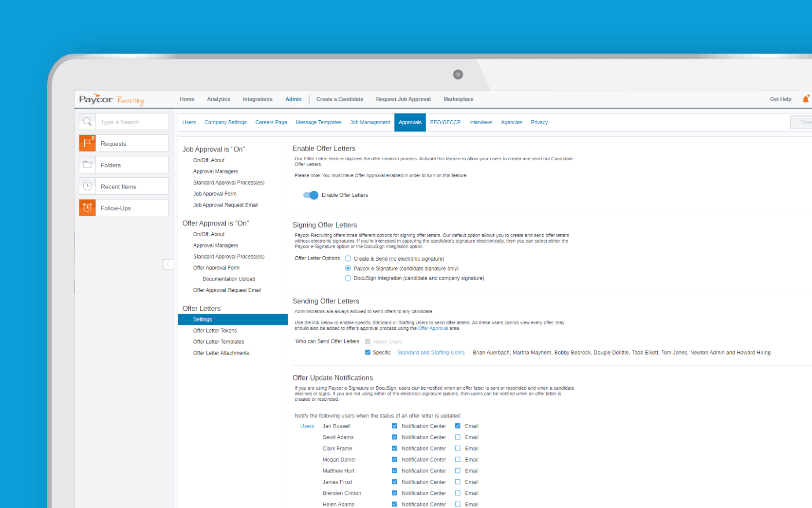Open Offer Approval Request Email

(x=227, y=290)
